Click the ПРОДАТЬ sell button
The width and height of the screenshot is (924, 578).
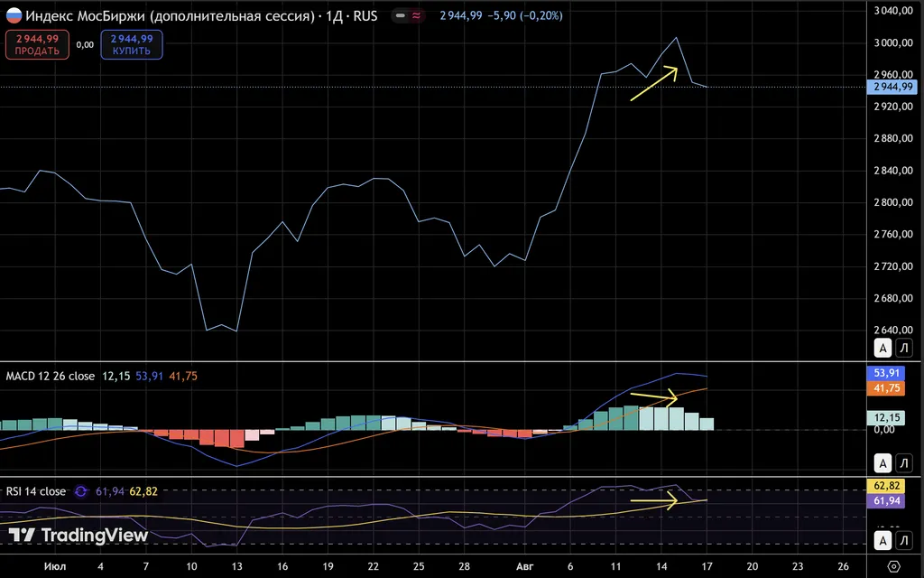(x=37, y=45)
